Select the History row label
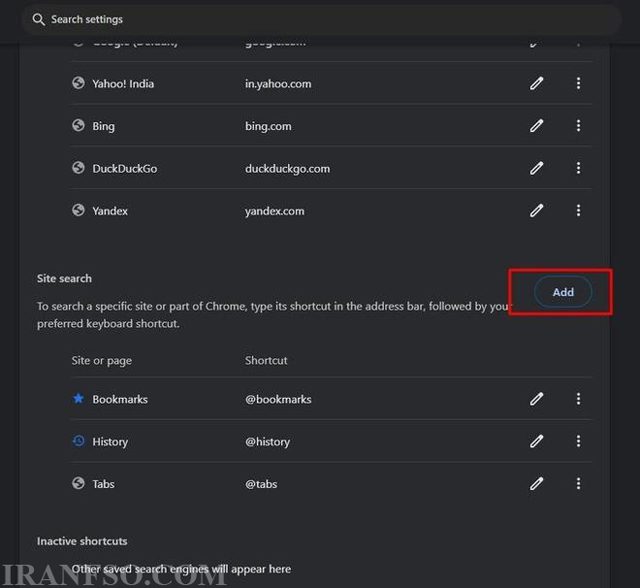The width and height of the screenshot is (640, 588). [x=110, y=442]
